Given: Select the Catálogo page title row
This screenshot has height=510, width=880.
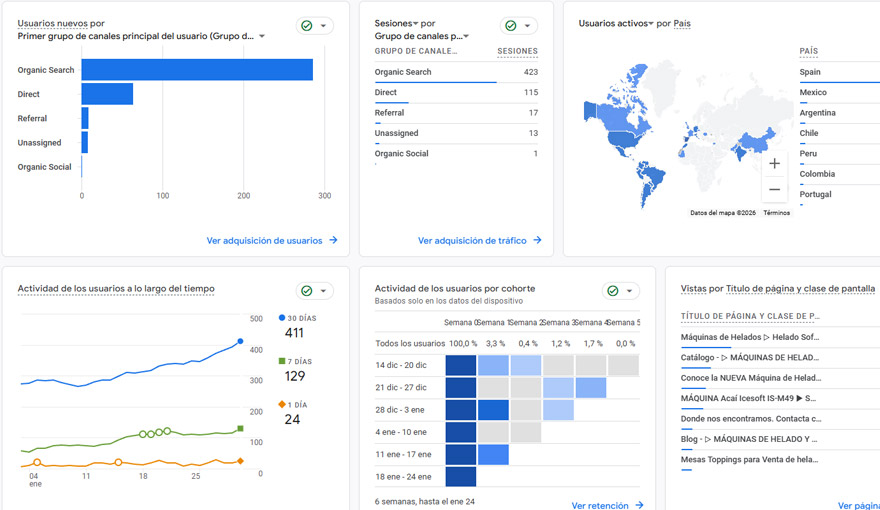Looking at the screenshot, I should (x=750, y=357).
